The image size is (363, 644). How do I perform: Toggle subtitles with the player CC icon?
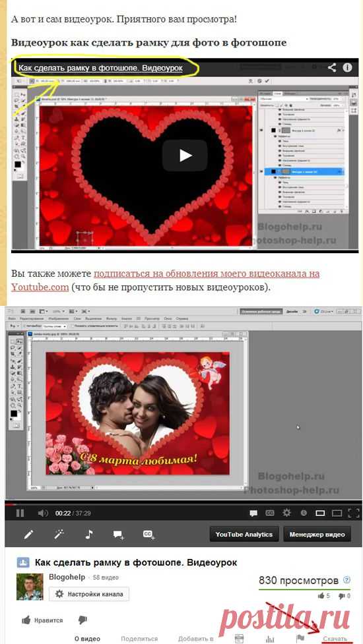(270, 513)
